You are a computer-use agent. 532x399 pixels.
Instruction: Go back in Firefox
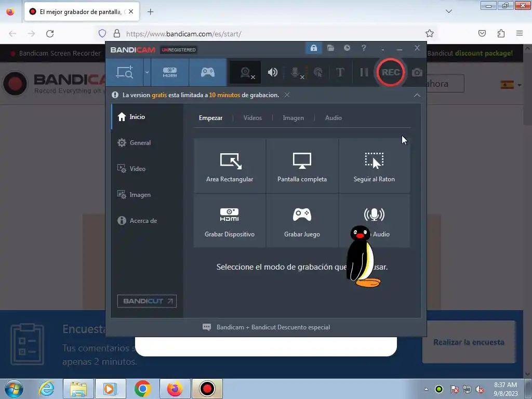[x=12, y=34]
